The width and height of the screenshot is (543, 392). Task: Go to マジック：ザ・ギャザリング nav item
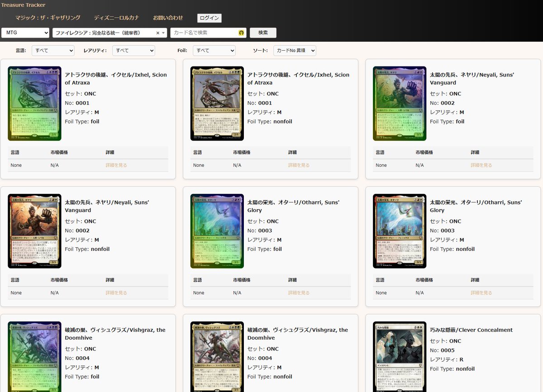click(x=48, y=18)
